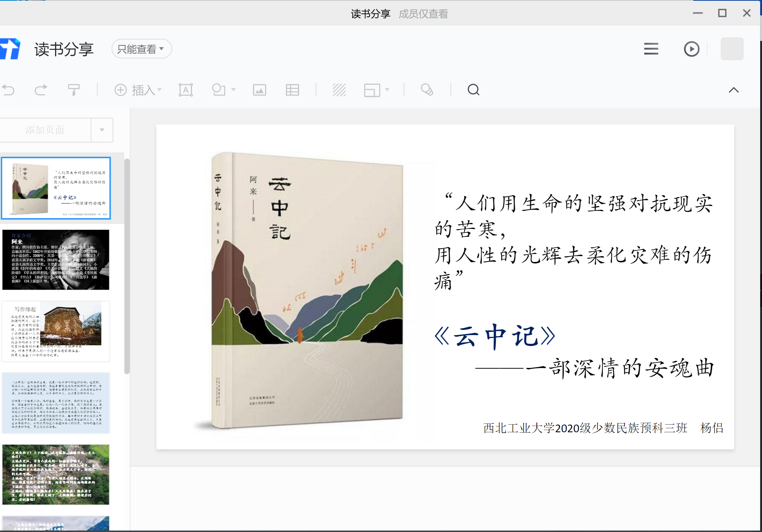This screenshot has width=762, height=532.
Task: Select the format painter tool
Action: 73,90
